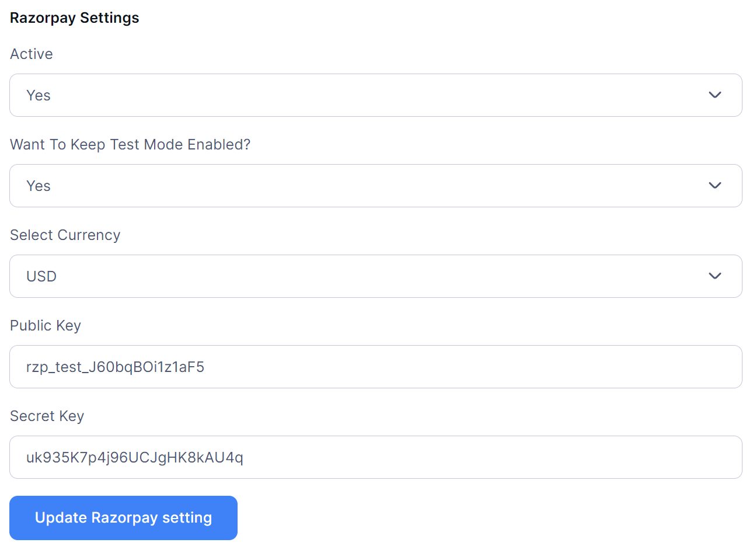Click the Active field label
Image resolution: width=753 pixels, height=560 pixels.
click(x=32, y=54)
